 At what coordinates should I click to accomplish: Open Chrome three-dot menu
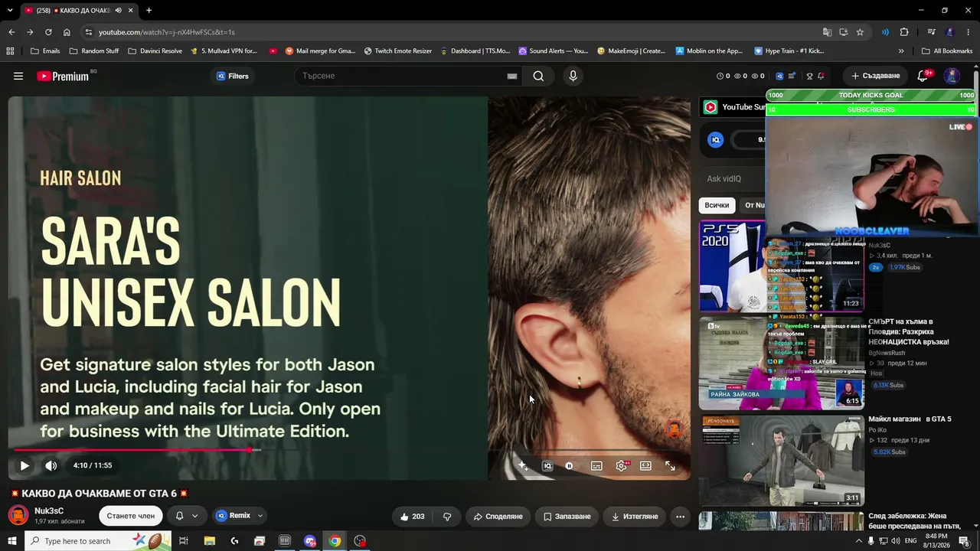[969, 32]
